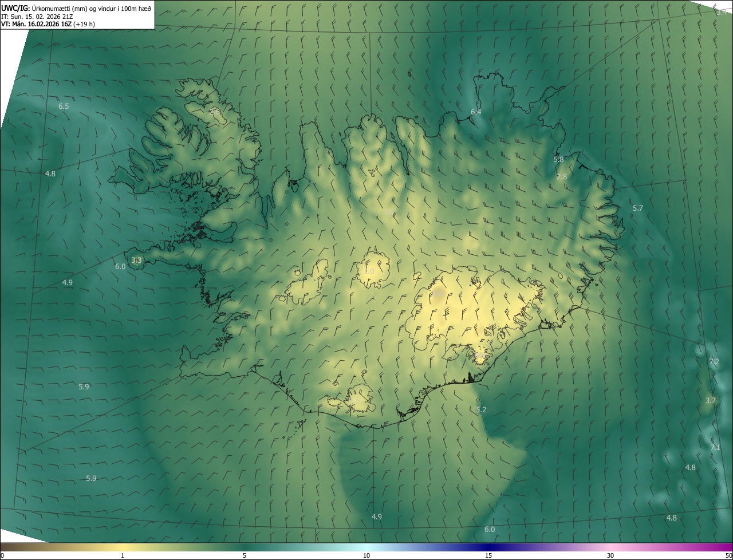Click the 15 tick on the colour scale
Viewport: 733px width, 560px height.
[x=488, y=556]
